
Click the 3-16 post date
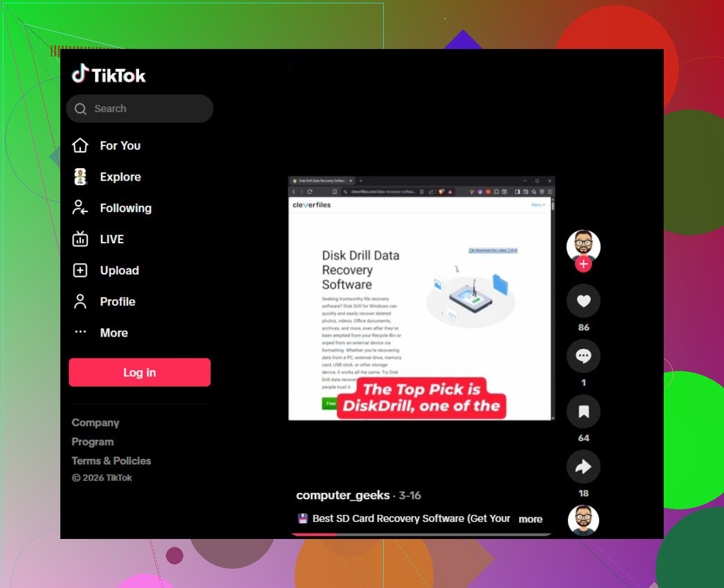coord(410,496)
